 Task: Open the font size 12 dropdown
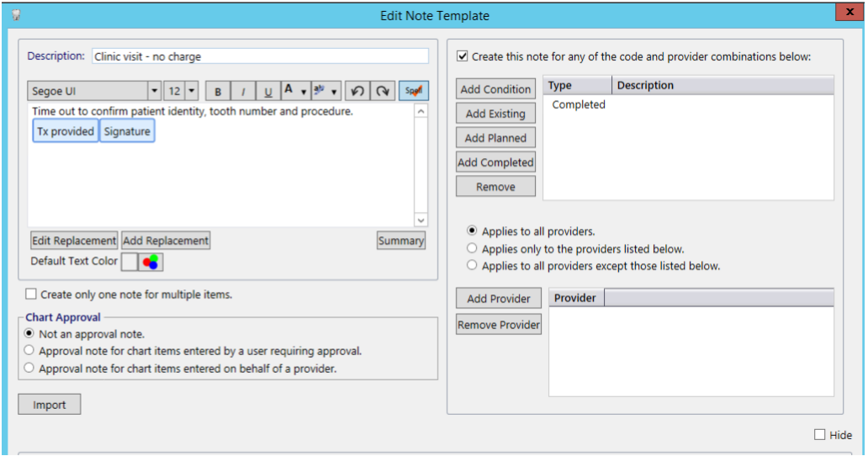[192, 91]
